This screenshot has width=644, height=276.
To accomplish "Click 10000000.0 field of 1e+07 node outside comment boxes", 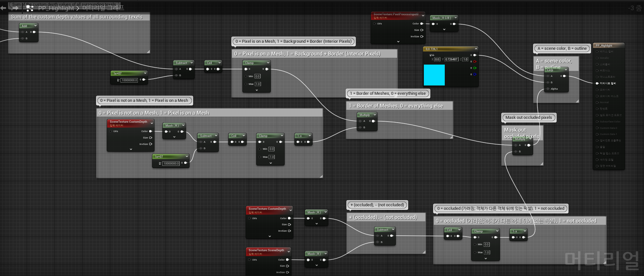I will coord(129,80).
